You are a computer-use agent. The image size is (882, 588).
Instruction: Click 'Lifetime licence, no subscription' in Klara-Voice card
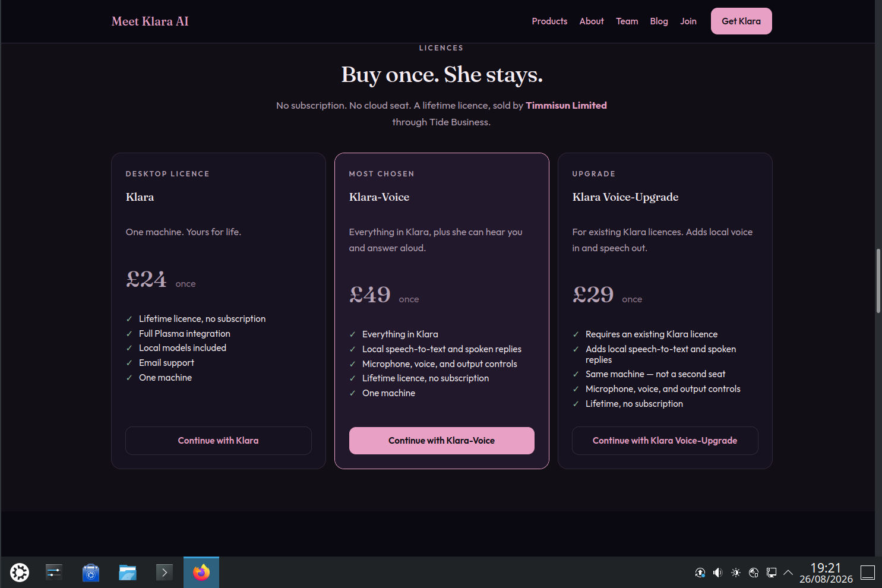426,378
